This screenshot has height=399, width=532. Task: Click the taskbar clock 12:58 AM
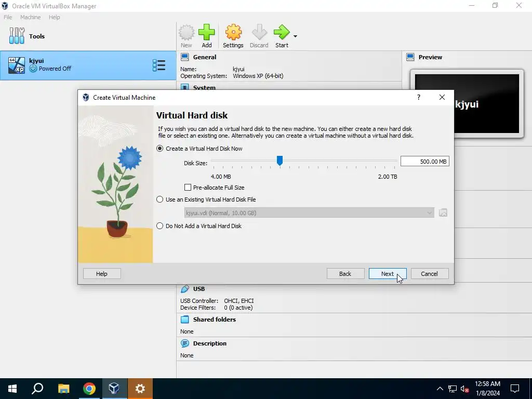pos(487,384)
